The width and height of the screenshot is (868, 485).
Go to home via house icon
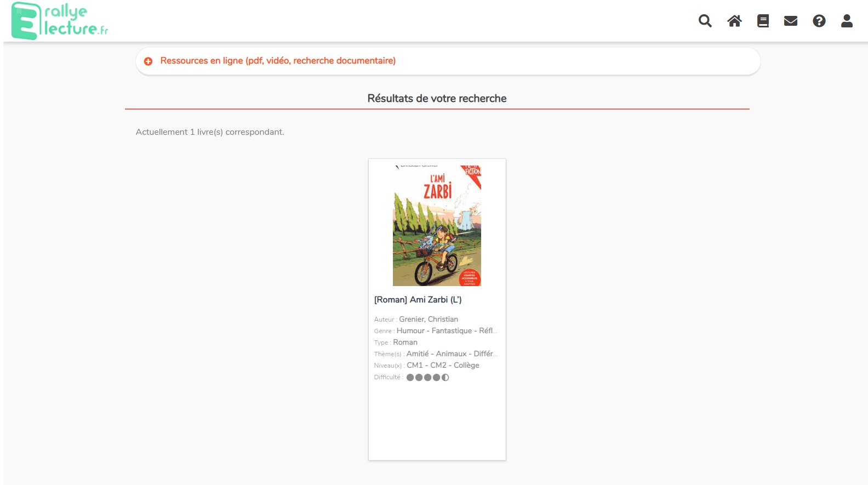click(x=734, y=21)
